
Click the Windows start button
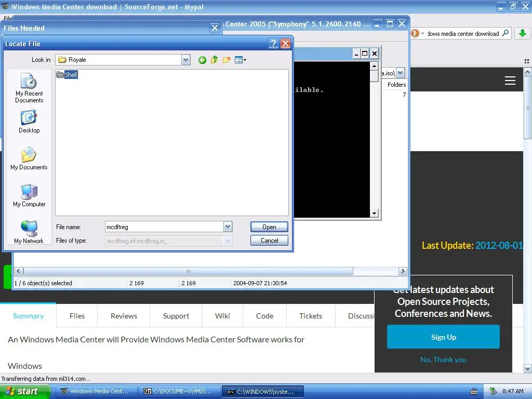pyautogui.click(x=24, y=391)
